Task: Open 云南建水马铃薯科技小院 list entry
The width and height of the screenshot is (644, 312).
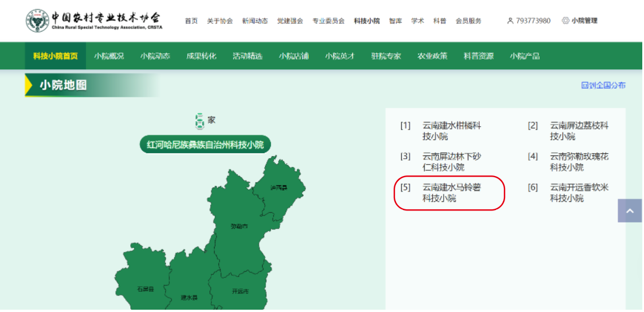Action: 451,193
